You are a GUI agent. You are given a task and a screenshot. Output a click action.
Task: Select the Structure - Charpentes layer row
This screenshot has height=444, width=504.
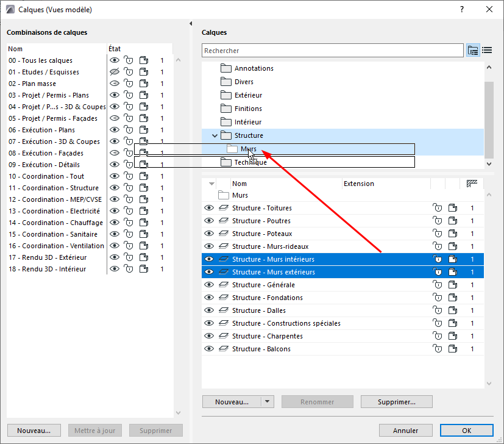343,336
